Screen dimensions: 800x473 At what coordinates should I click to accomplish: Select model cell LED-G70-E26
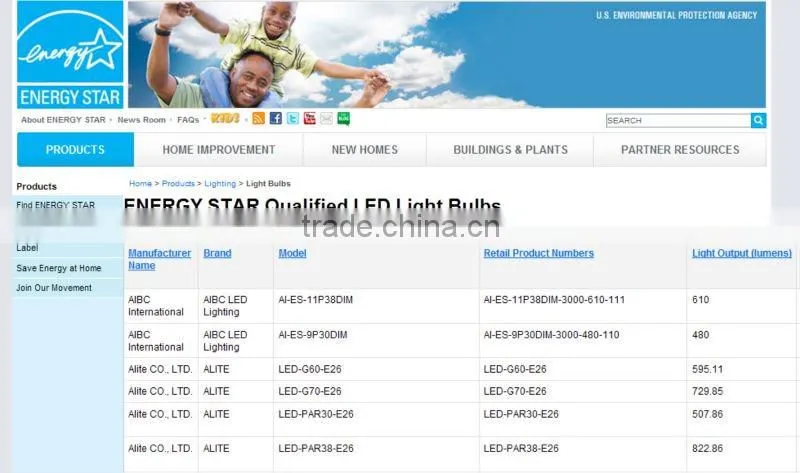point(310,391)
